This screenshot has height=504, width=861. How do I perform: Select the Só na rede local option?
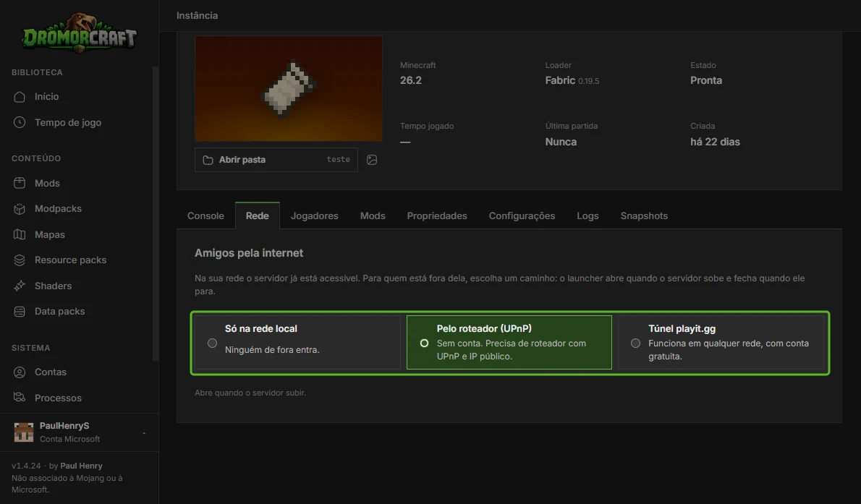297,342
